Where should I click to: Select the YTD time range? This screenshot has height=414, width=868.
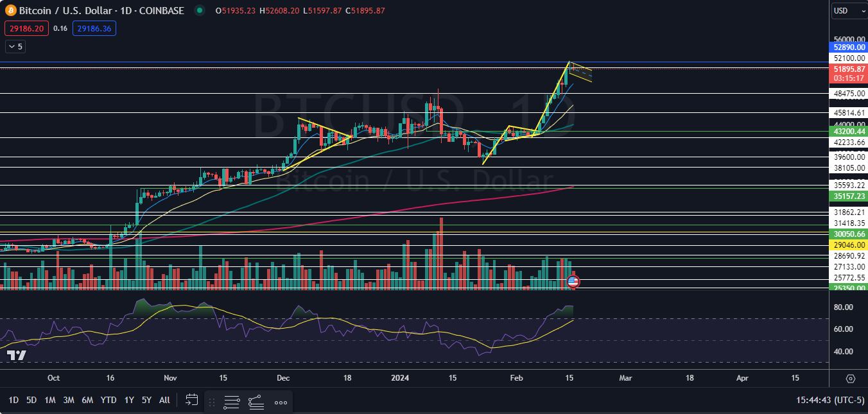click(x=108, y=400)
